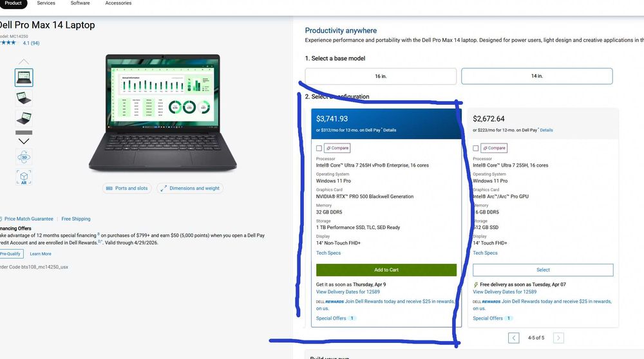This screenshot has width=644, height=359.
Task: Go to next configurations page arrow
Action: coord(558,338)
